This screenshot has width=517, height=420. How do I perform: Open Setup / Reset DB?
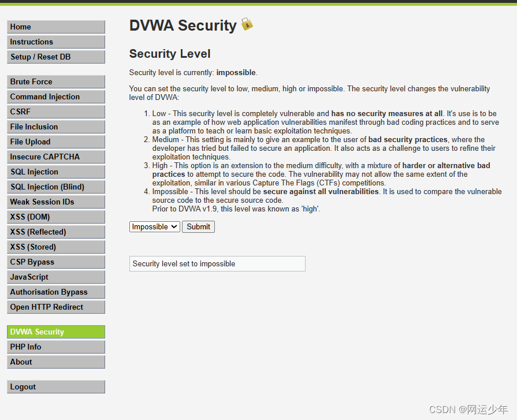pos(55,57)
